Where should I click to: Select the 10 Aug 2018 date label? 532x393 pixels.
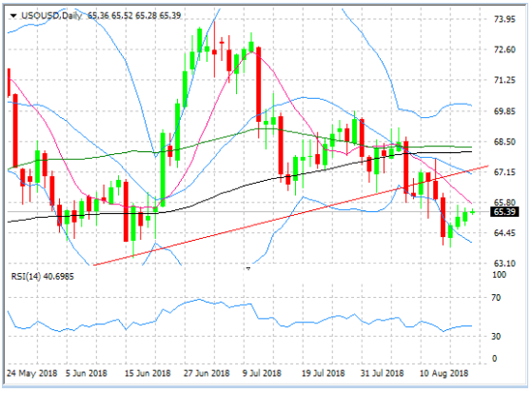click(x=443, y=373)
